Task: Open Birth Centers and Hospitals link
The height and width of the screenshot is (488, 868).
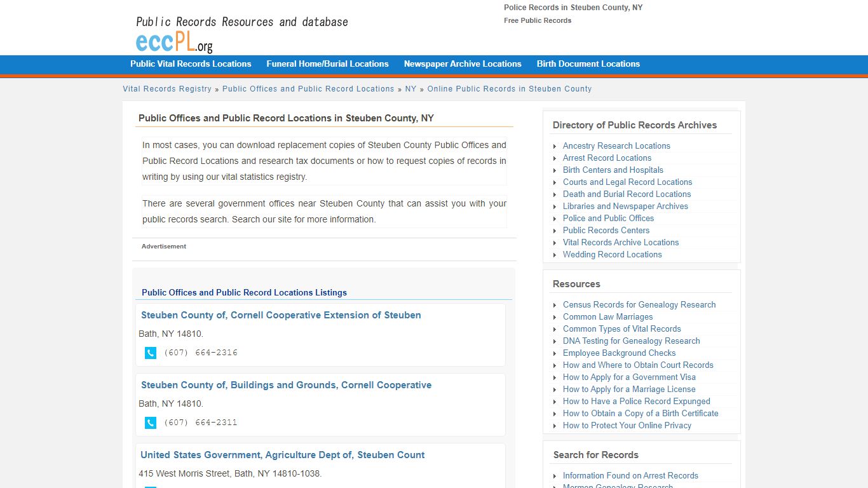Action: [613, 170]
